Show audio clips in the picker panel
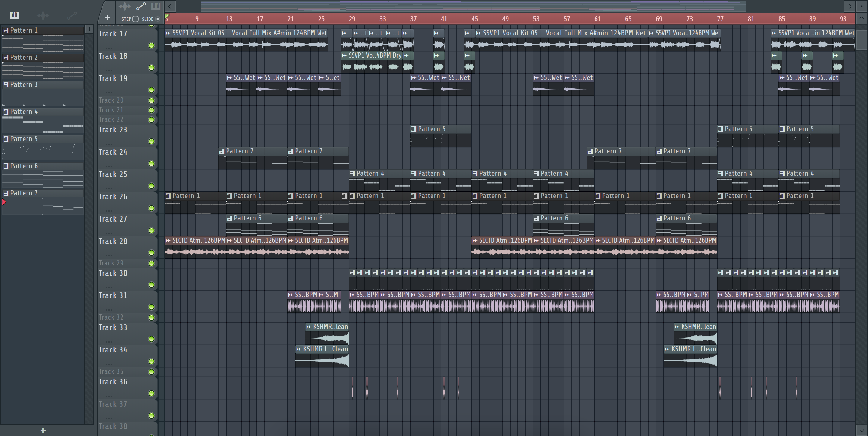The width and height of the screenshot is (868, 436). coord(43,15)
